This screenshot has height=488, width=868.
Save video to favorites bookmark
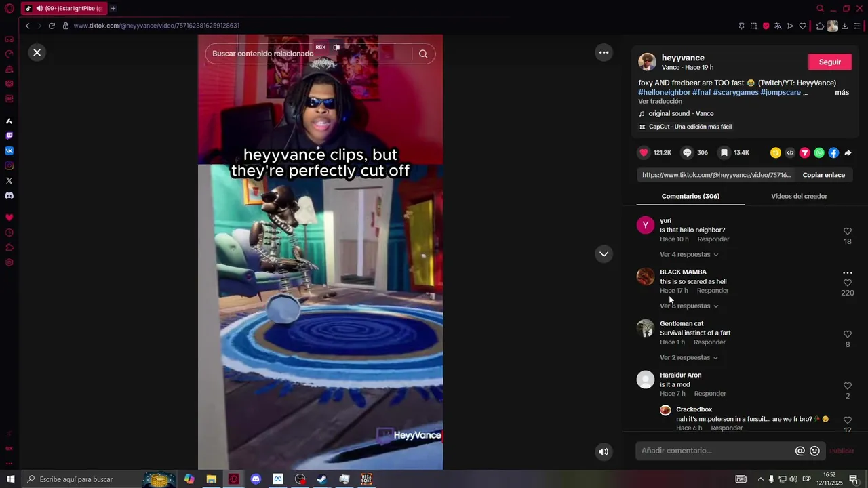[724, 153]
